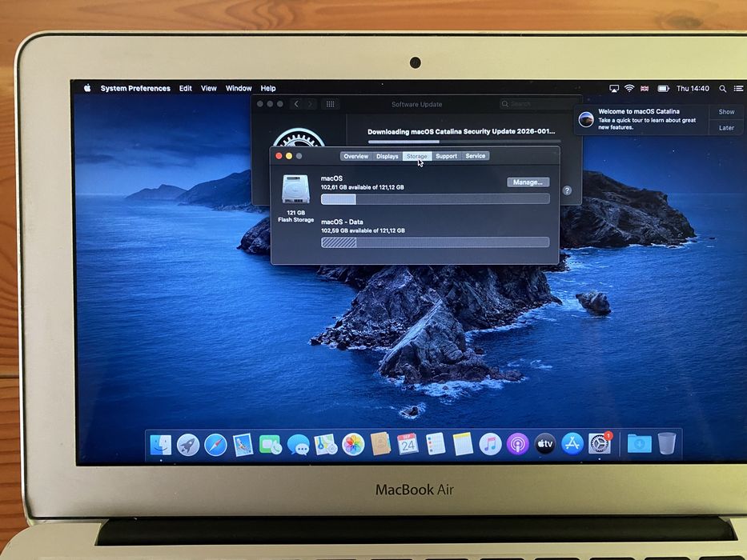Open Contacts in the Dock
Image resolution: width=747 pixels, height=560 pixels.
point(380,444)
